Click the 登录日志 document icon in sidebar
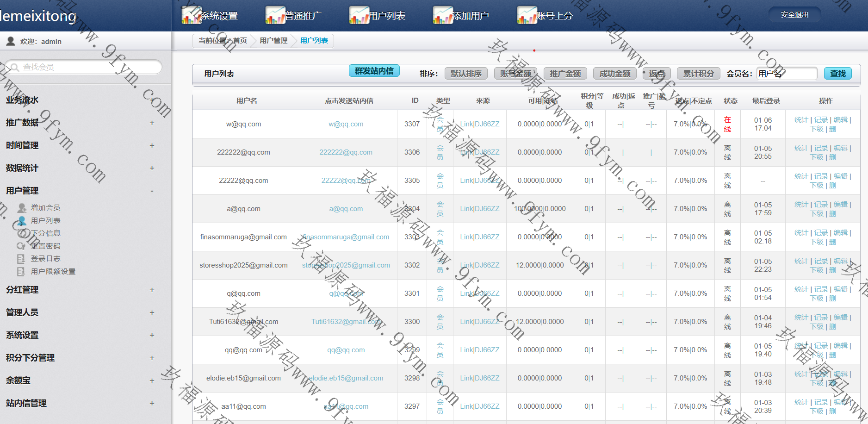This screenshot has width=868, height=424. (21, 259)
